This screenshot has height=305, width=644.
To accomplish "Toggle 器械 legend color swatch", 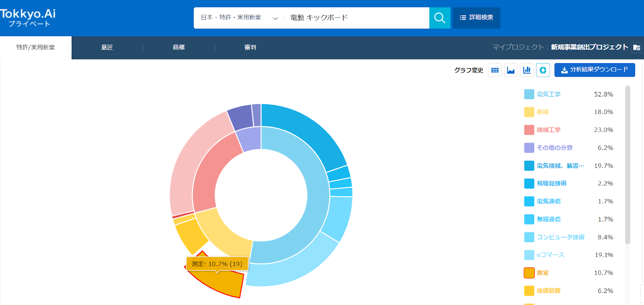I will (x=529, y=112).
